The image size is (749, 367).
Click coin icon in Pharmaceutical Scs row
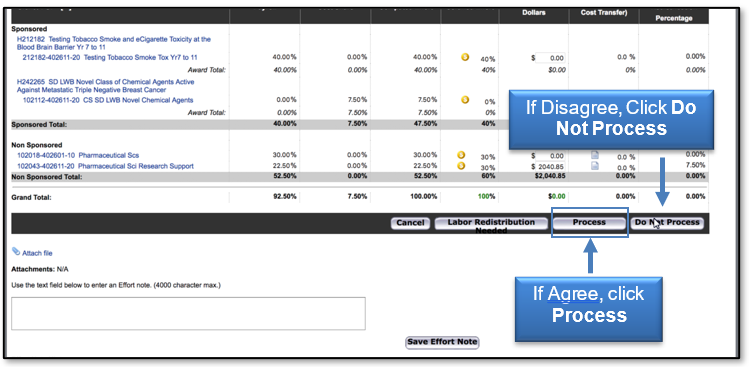461,155
